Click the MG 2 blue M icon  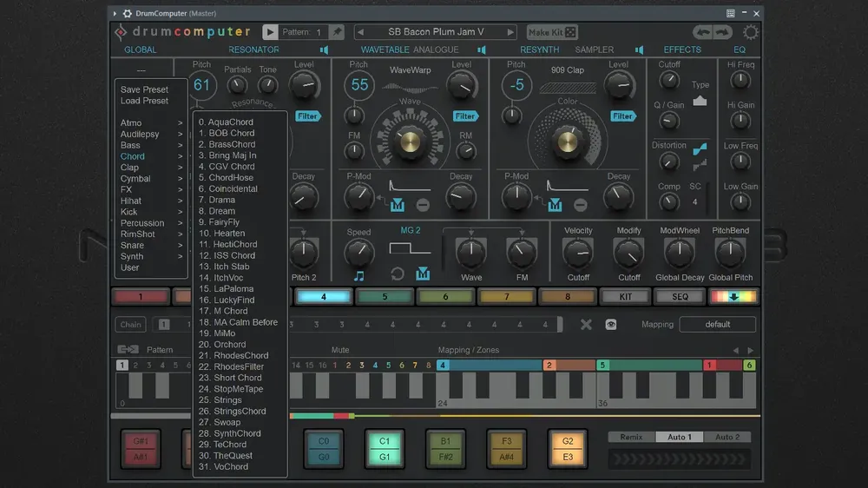point(423,274)
